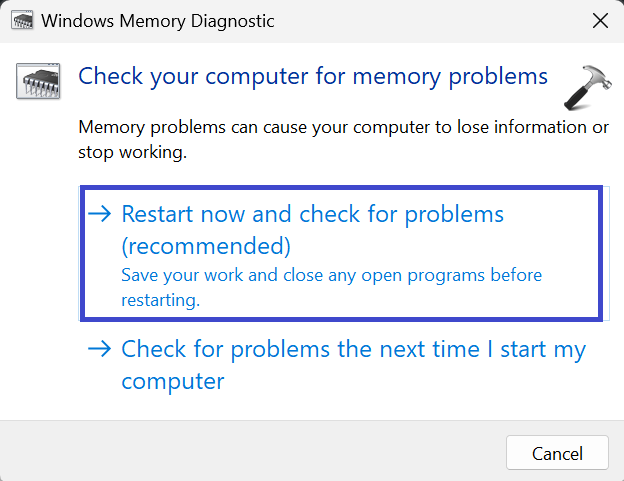624x481 pixels.
Task: Click the Save your work subtext
Action: point(330,275)
